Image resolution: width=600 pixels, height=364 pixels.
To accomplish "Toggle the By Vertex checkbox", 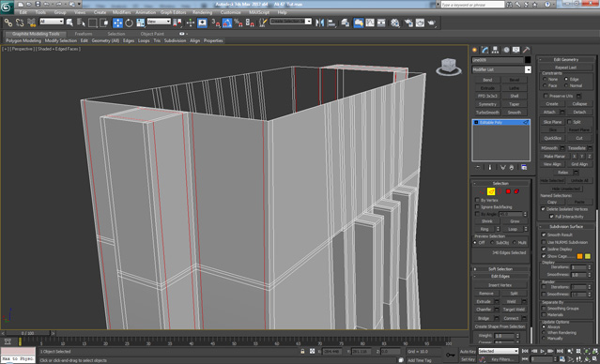I will coord(477,200).
